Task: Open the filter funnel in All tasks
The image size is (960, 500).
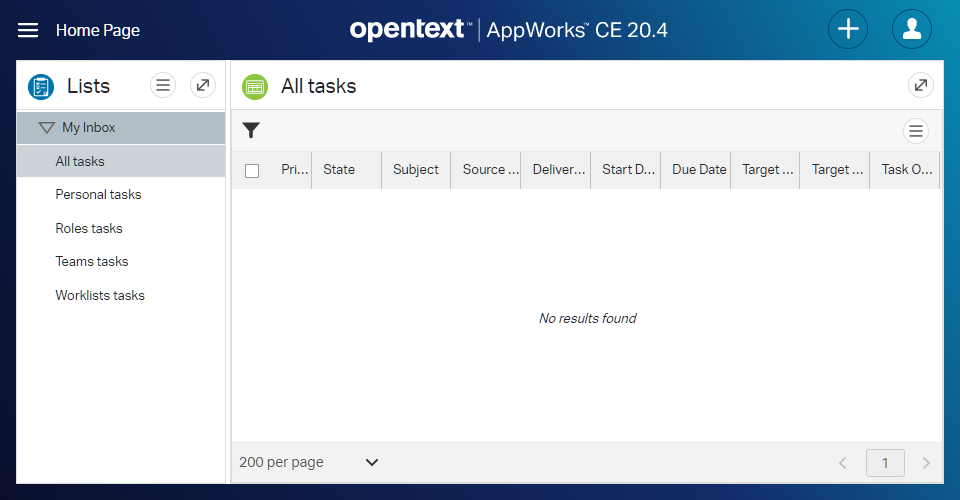Action: point(251,130)
